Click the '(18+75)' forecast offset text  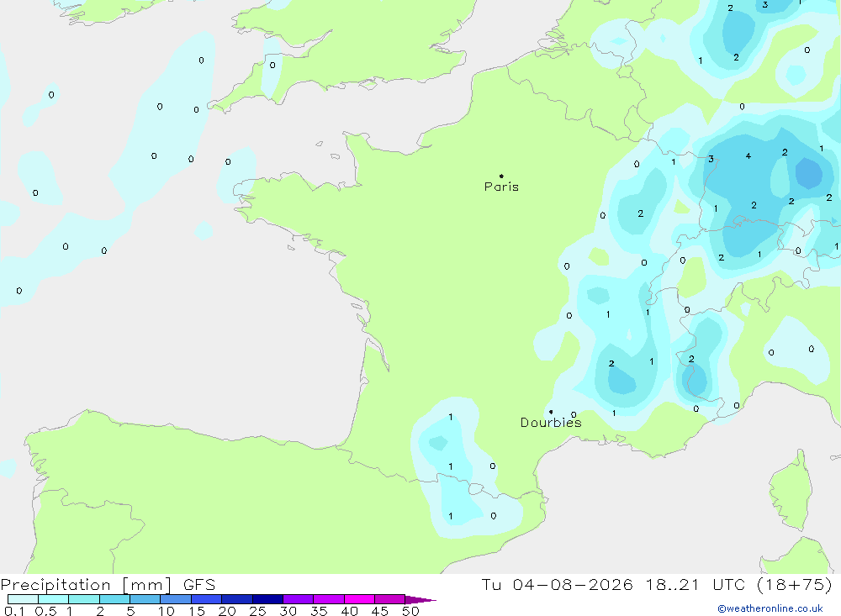[795, 584]
